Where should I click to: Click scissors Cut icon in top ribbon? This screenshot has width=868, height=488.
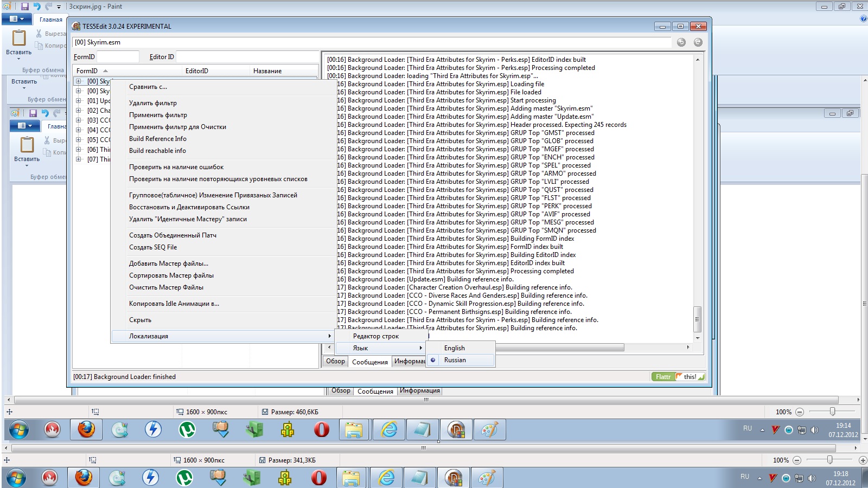tap(39, 34)
